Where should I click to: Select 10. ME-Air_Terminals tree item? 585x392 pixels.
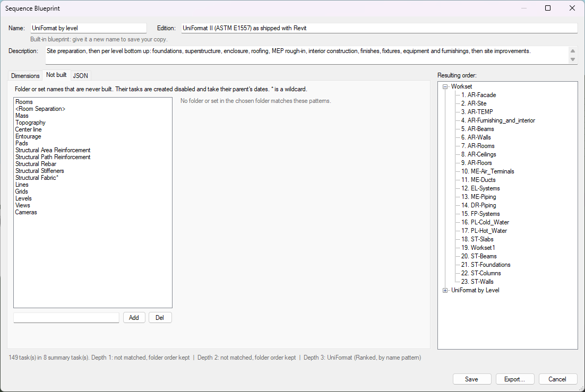488,171
